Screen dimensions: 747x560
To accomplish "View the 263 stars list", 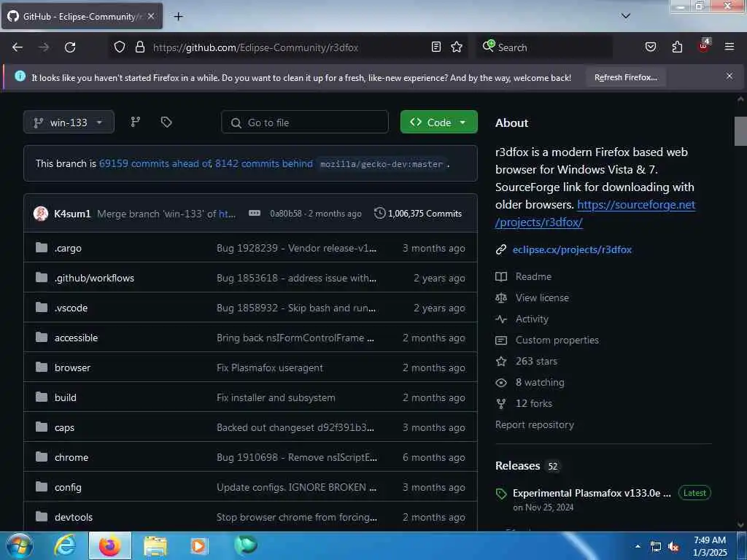I will tap(536, 361).
